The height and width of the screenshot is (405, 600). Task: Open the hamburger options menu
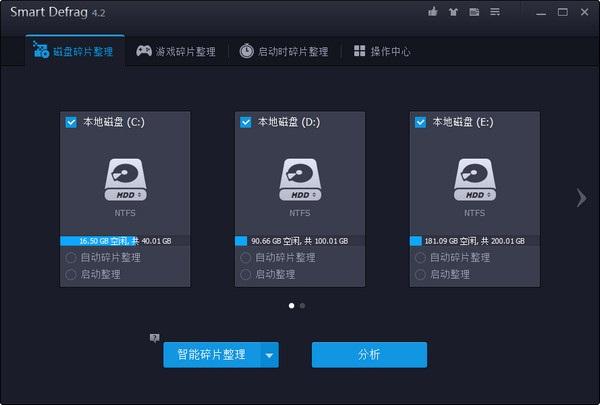[495, 12]
